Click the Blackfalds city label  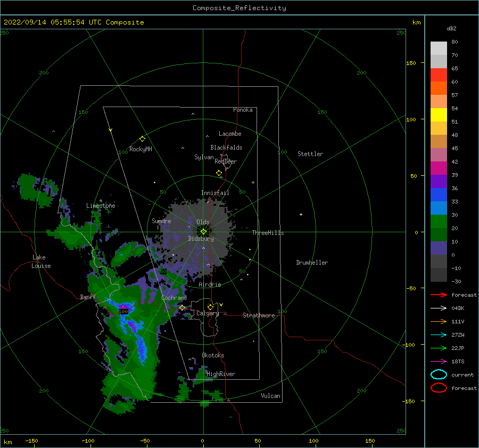pos(226,148)
